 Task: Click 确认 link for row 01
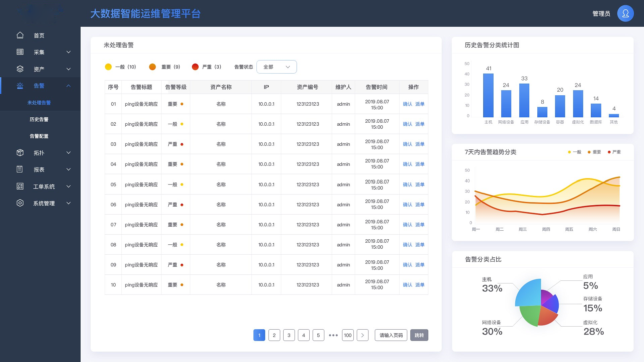click(407, 104)
